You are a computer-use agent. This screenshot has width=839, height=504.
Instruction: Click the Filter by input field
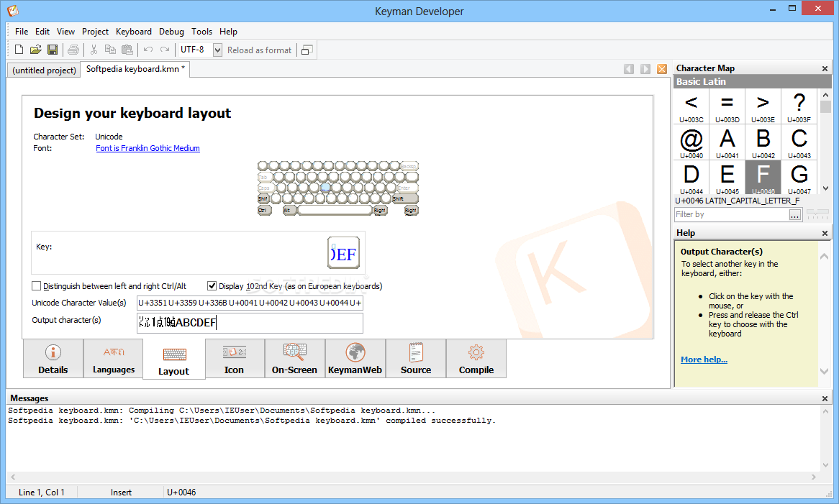[x=731, y=214]
